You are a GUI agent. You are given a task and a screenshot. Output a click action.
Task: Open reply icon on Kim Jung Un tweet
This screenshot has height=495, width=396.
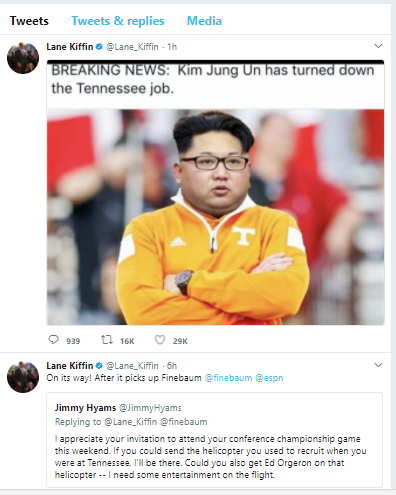click(54, 340)
